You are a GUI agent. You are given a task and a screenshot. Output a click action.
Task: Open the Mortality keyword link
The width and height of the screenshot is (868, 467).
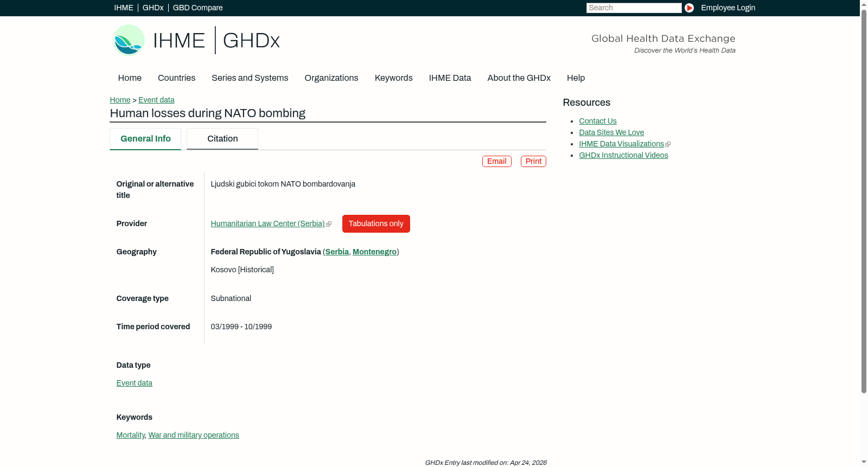131,436
